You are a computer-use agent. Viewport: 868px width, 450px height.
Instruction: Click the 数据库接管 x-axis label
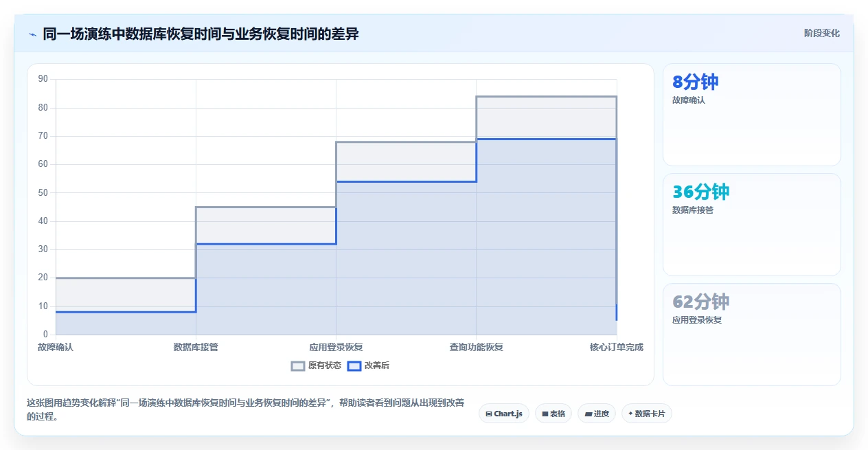(196, 347)
